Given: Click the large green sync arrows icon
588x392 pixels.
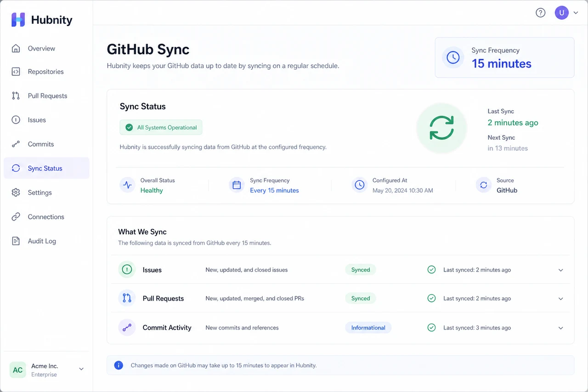Looking at the screenshot, I should coord(441,128).
